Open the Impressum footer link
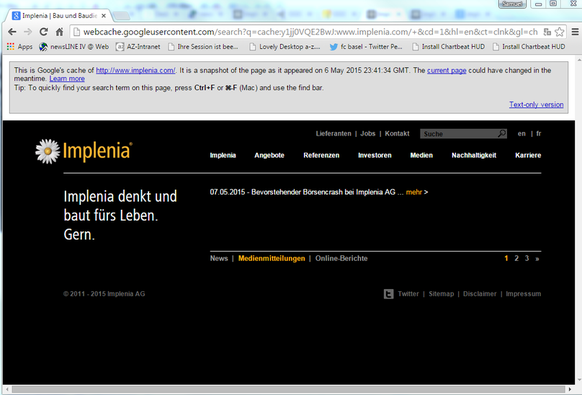Image resolution: width=582 pixels, height=395 pixels. [523, 294]
